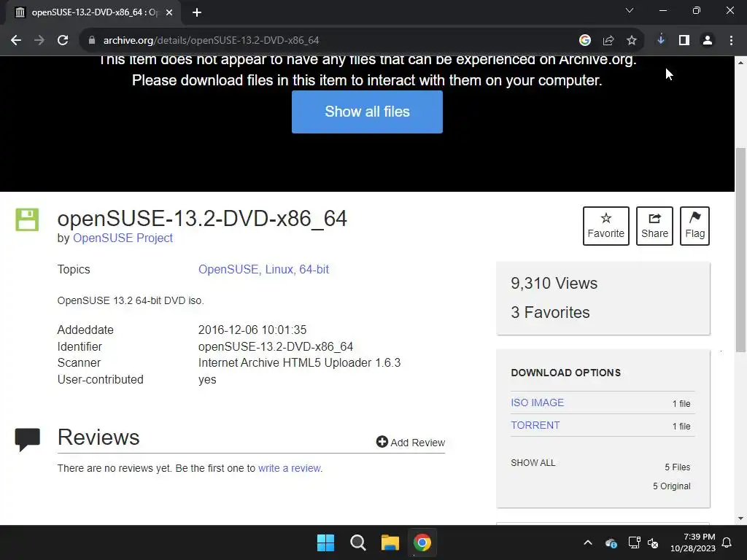Open the Linux topic link
The image size is (747, 560).
[279, 270]
